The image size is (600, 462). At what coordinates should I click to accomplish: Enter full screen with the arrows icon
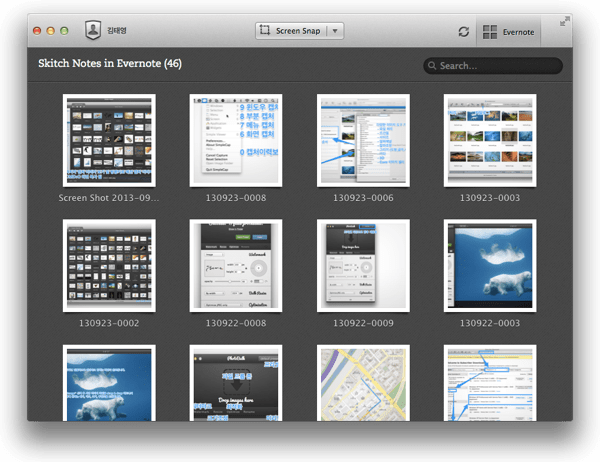(563, 22)
